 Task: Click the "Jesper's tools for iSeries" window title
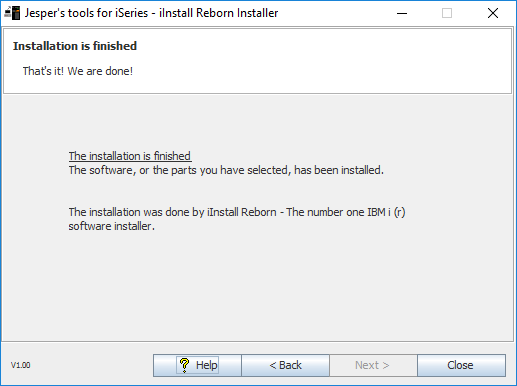pyautogui.click(x=86, y=13)
